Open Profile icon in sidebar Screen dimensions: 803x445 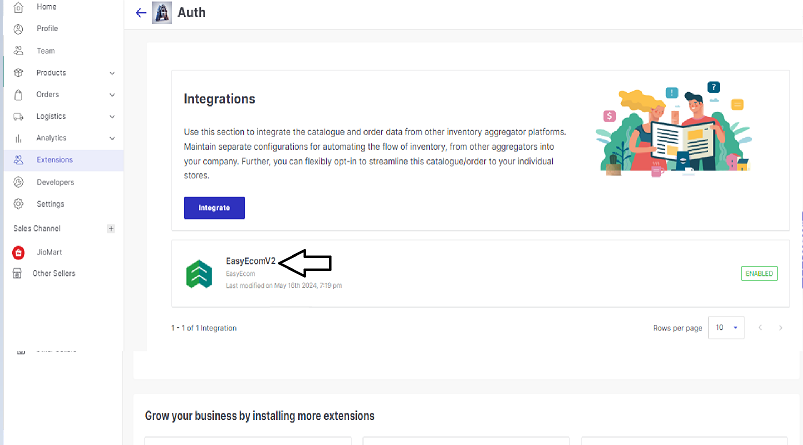click(18, 29)
